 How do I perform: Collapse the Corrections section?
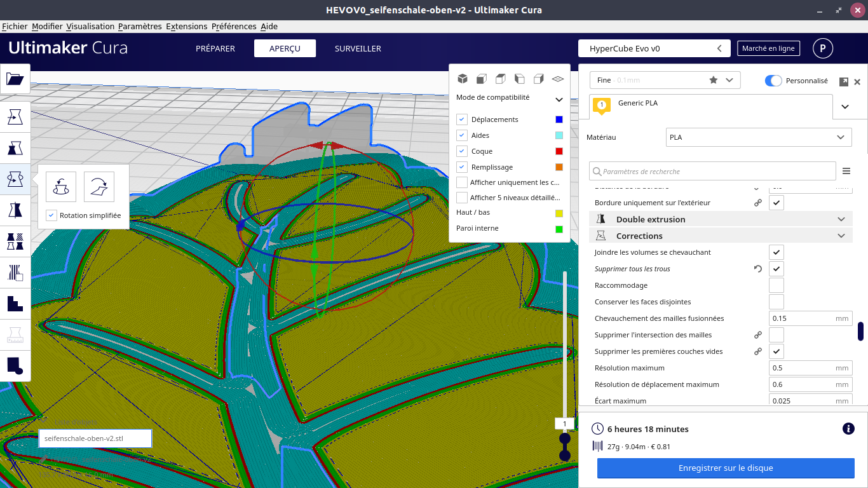click(841, 236)
